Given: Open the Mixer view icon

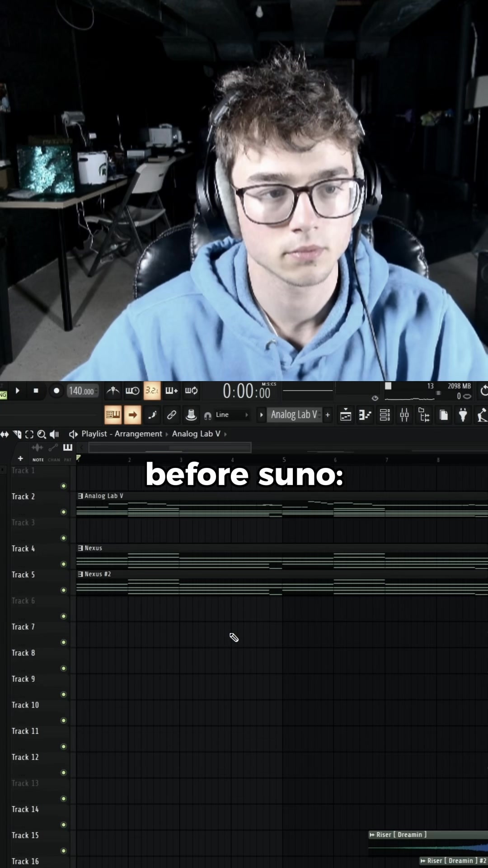Looking at the screenshot, I should click(404, 415).
